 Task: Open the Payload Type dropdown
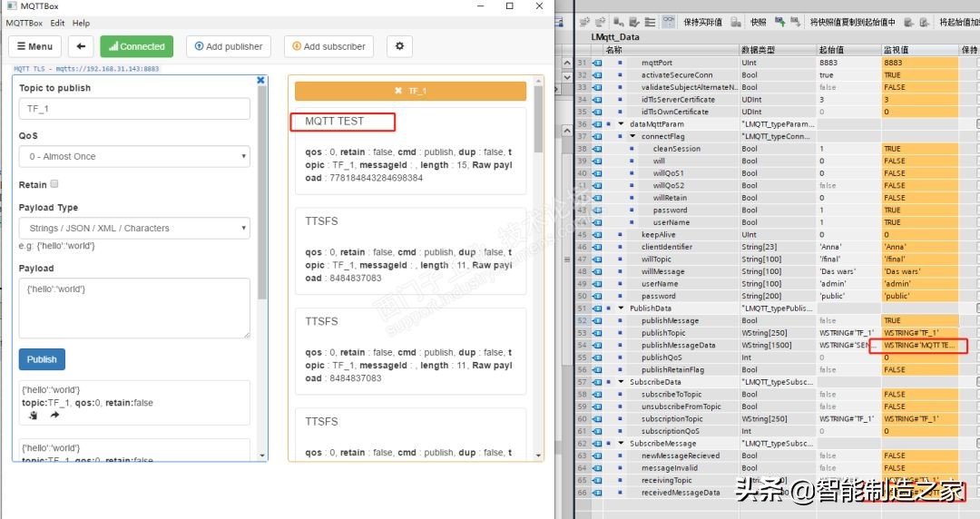[134, 229]
